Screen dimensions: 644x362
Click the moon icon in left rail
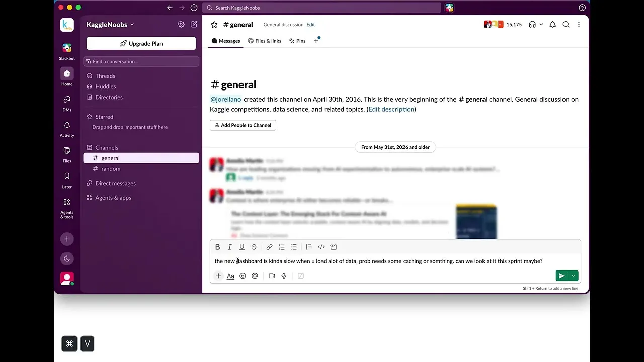[67, 258]
